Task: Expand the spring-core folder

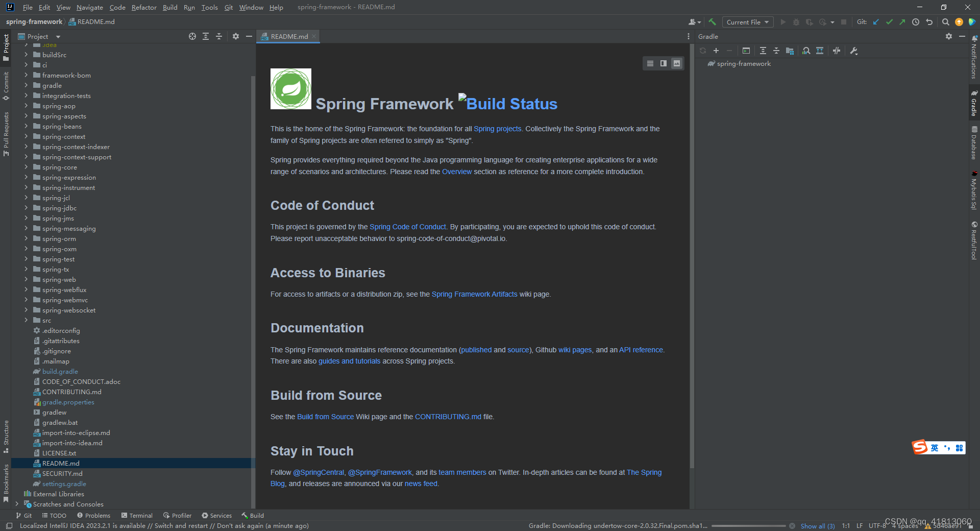Action: click(26, 167)
